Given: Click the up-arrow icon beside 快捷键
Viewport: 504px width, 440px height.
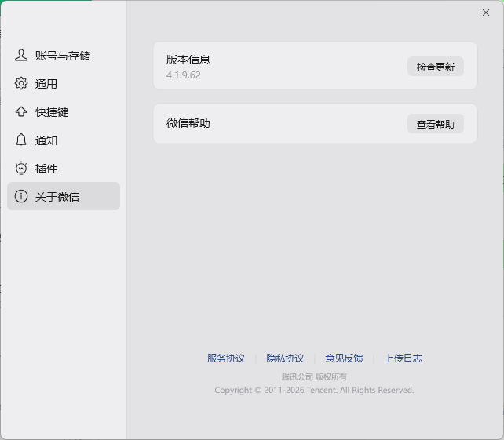Looking at the screenshot, I should pos(21,112).
